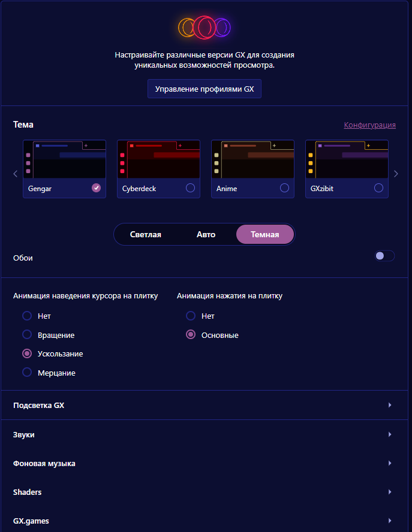Click the Cyberdeck theme name
The image size is (412, 532).
pyautogui.click(x=139, y=189)
